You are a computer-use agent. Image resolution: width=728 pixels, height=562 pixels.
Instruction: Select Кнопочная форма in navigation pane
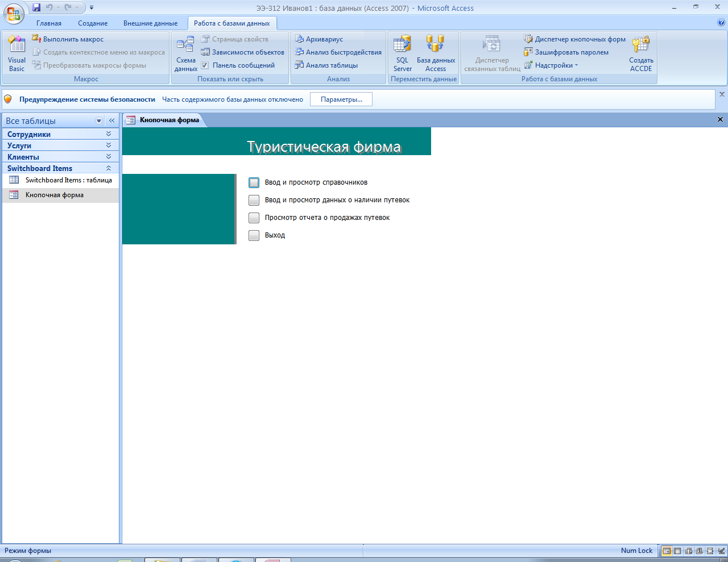61,195
